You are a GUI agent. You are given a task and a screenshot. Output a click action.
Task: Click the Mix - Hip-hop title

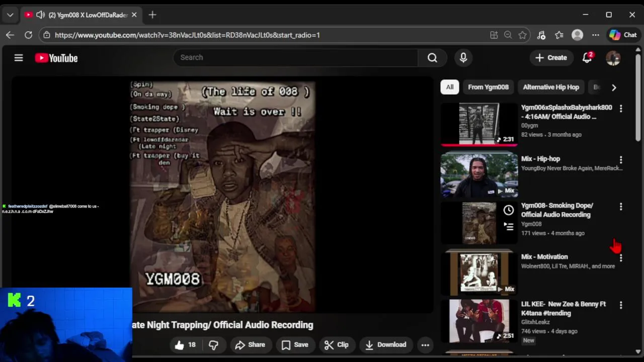[x=540, y=159]
